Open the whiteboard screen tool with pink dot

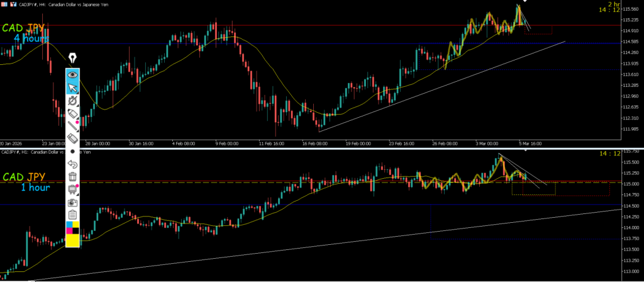tap(73, 189)
